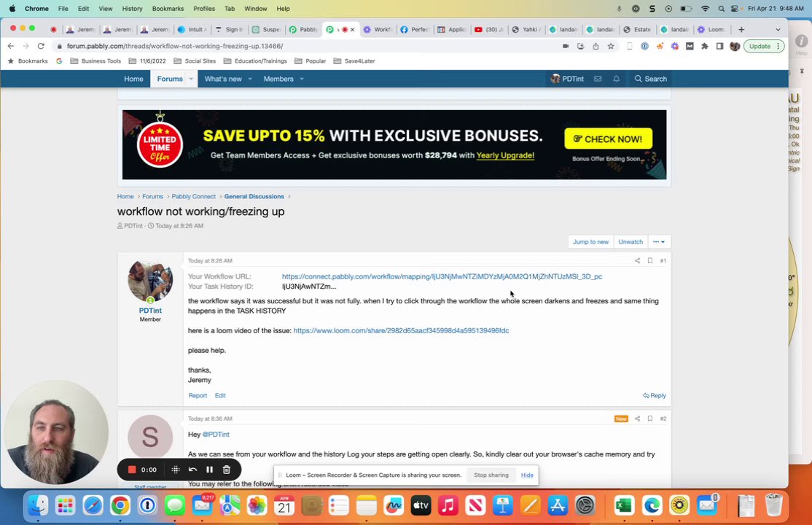
Task: Open Safari from the Dock
Action: tap(93, 505)
